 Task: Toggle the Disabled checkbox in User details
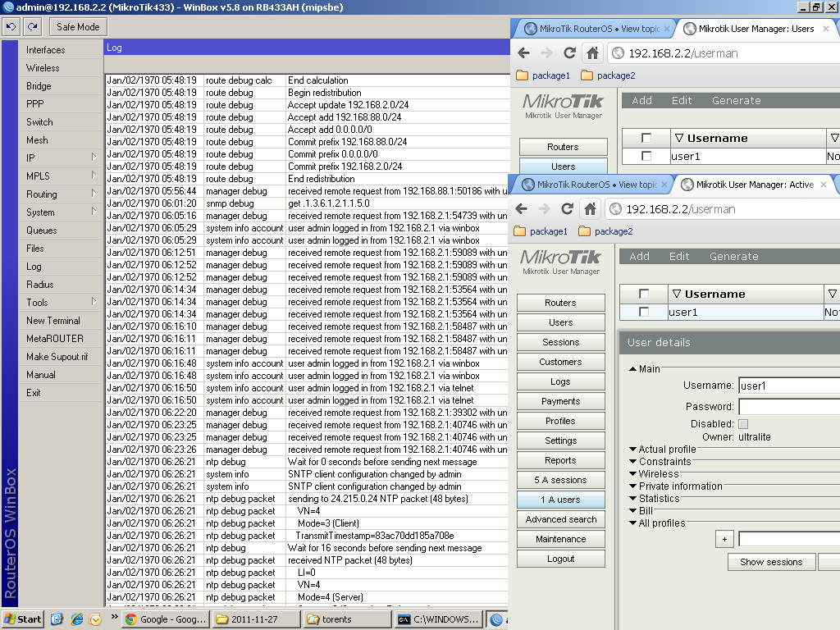743,424
